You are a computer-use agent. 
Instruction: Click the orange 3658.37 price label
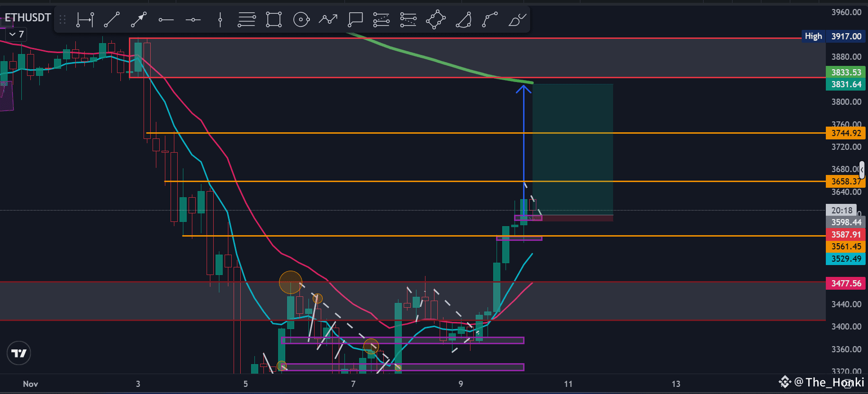pos(846,182)
